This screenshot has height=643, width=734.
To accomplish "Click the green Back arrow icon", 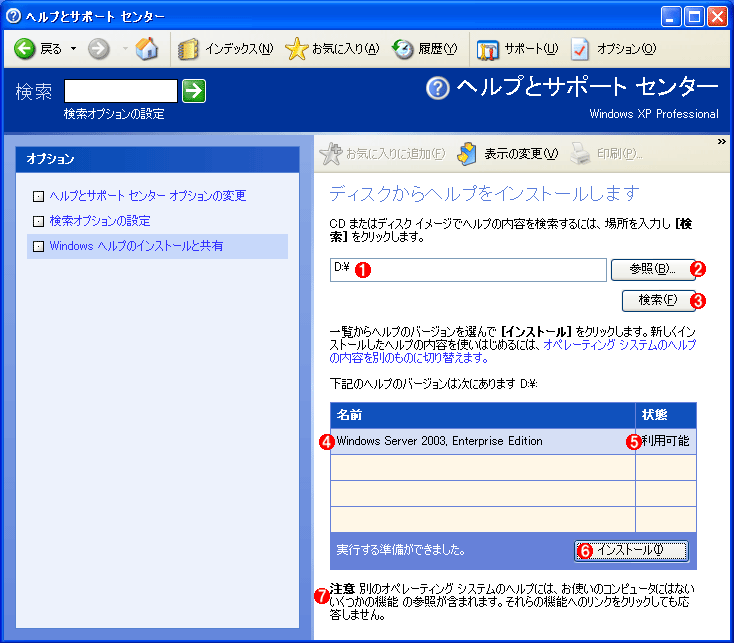I will coord(24,49).
